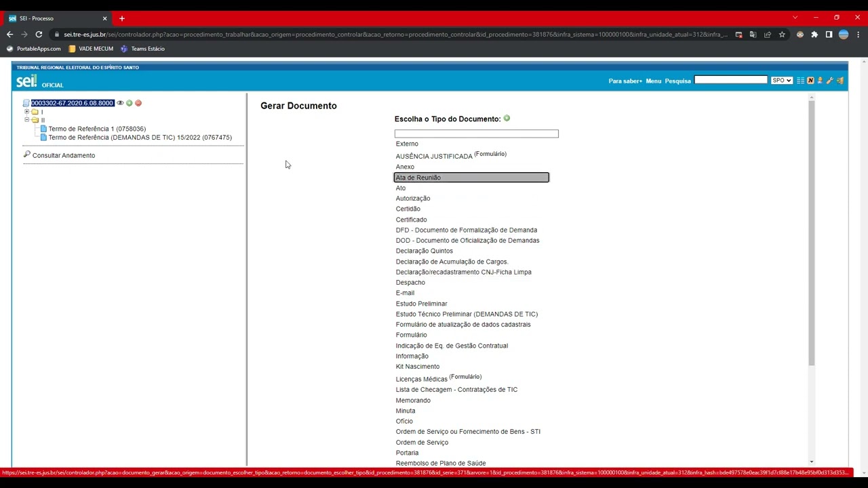Reload the page with browser refresh
This screenshot has width=868, height=488.
click(39, 35)
